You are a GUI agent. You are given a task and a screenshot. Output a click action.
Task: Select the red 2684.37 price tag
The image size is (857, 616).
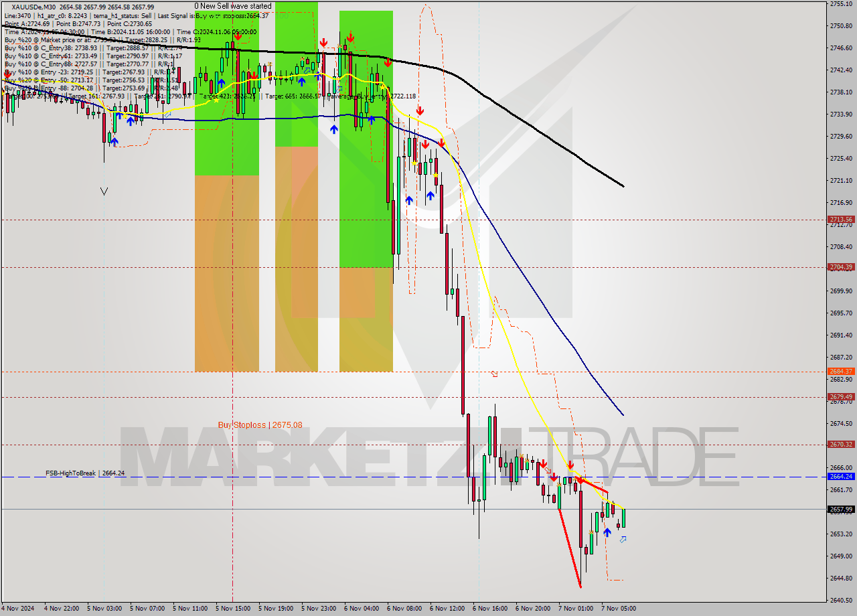coord(841,371)
